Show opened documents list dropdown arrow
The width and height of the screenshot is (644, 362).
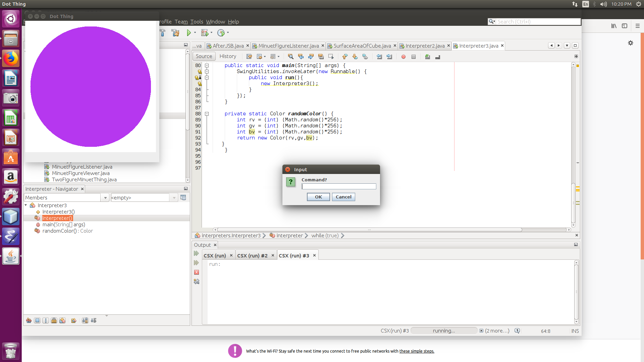[567, 46]
